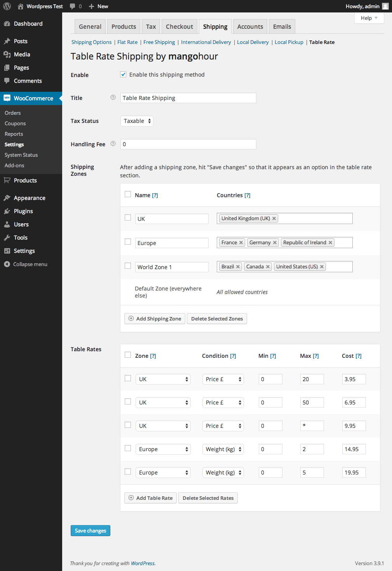Expand the Help dropdown panel
392x571 pixels.
point(369,18)
